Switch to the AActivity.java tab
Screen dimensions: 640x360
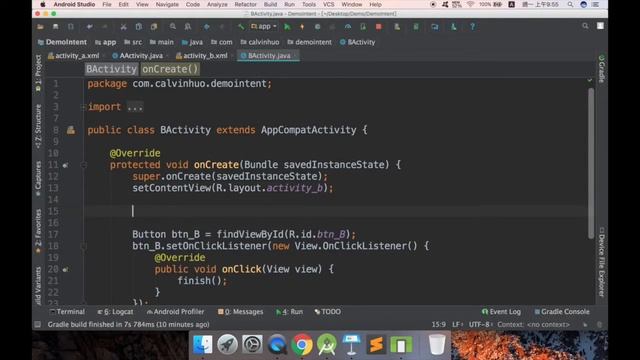[x=138, y=56]
